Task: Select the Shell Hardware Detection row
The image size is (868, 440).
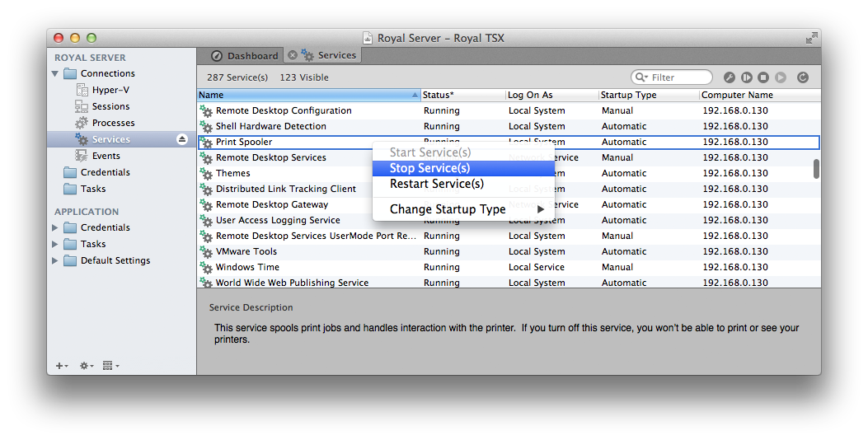Action: 509,126
